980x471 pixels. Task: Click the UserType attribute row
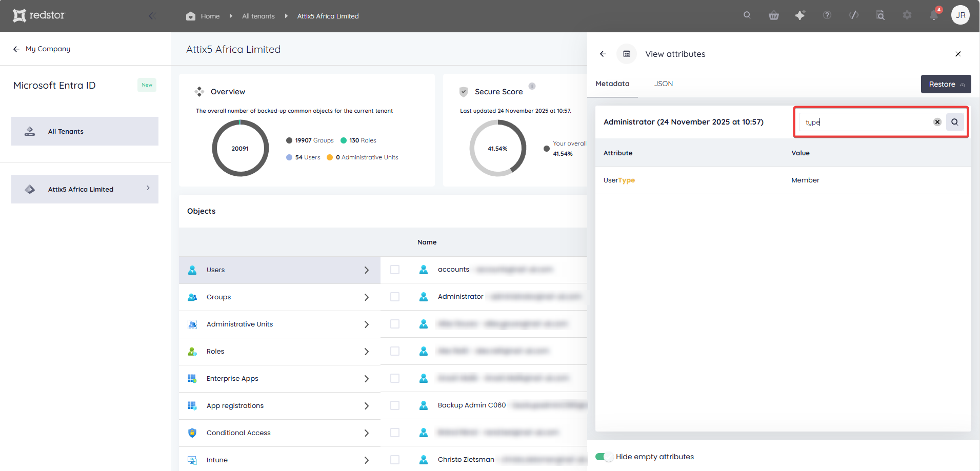(x=783, y=180)
